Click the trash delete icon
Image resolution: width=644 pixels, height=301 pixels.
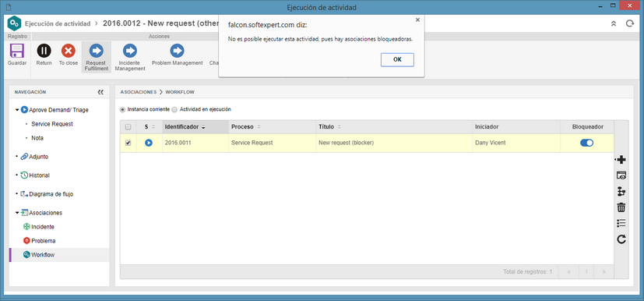coord(621,207)
